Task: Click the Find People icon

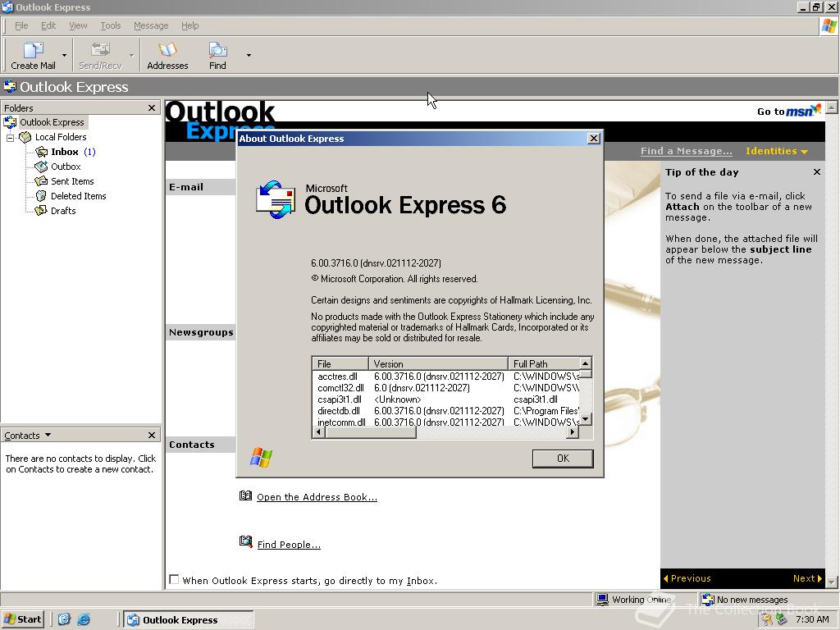Action: pyautogui.click(x=245, y=541)
